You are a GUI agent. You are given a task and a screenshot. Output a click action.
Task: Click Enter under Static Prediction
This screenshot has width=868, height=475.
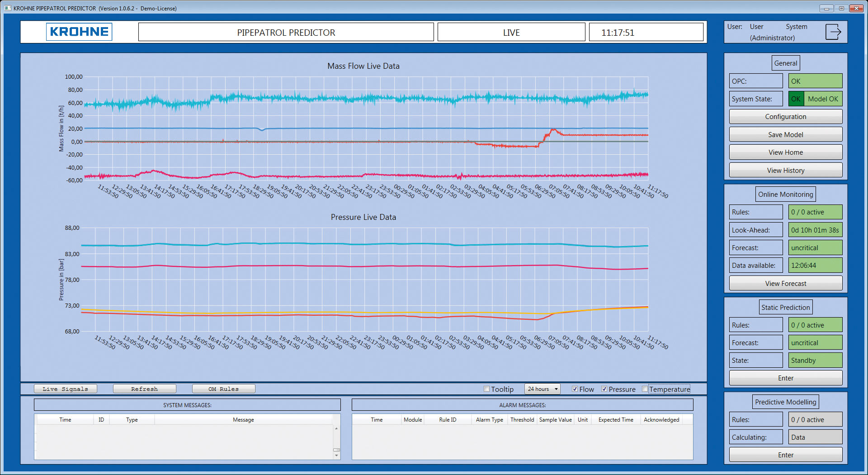[786, 378]
